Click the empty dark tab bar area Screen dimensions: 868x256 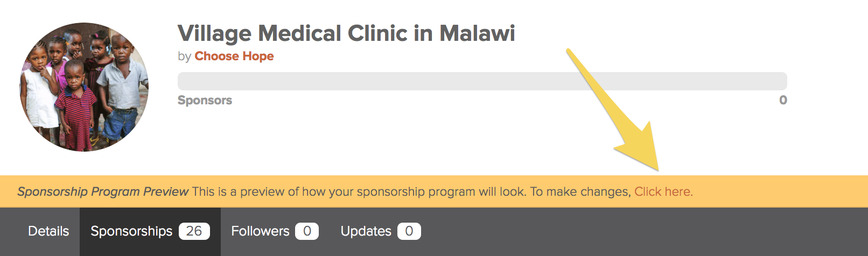[x=646, y=231]
